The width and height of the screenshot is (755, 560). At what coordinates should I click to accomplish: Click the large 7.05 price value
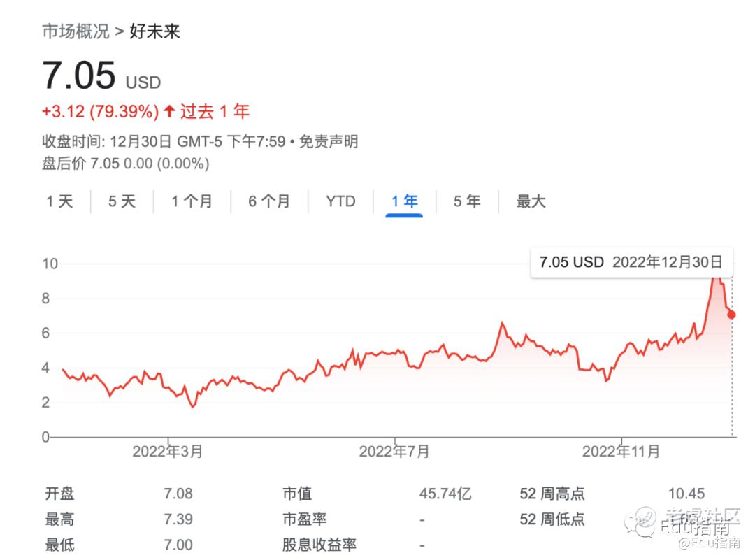pyautogui.click(x=79, y=76)
